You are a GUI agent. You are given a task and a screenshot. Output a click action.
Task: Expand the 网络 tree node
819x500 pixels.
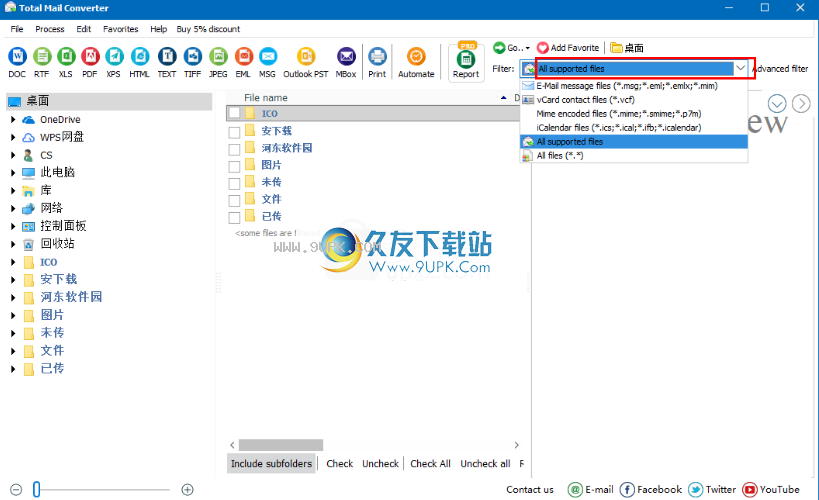13,208
